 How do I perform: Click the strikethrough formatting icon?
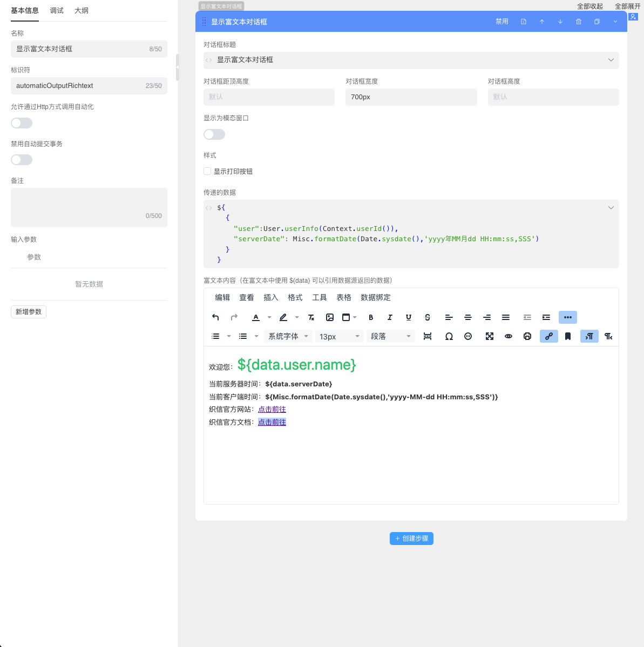tap(428, 317)
